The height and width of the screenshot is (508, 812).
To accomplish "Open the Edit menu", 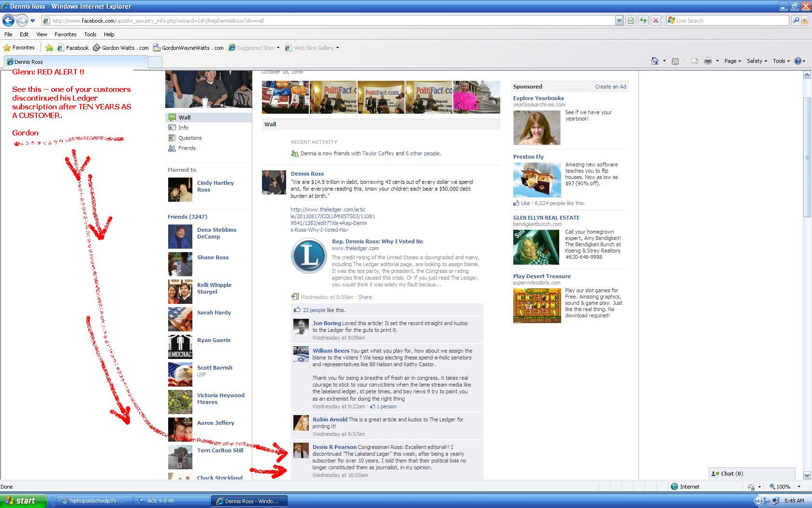I will click(24, 34).
